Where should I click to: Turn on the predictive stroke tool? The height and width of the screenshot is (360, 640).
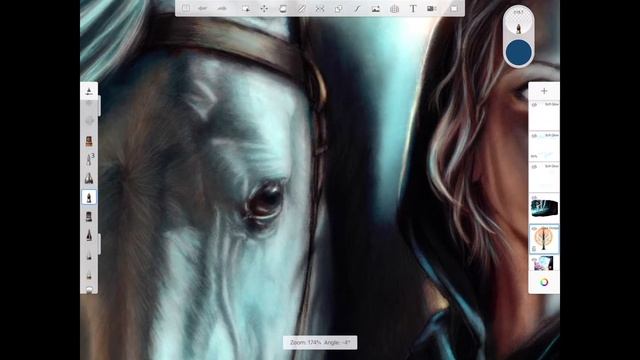click(357, 8)
